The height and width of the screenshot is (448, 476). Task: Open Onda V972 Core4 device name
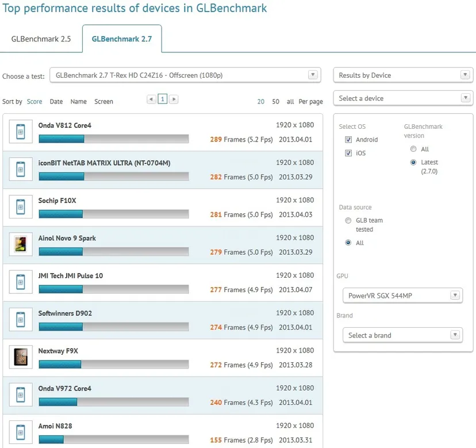(x=64, y=388)
